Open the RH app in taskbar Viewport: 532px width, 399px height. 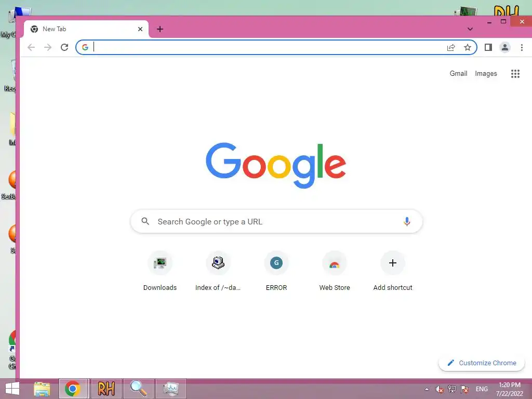(x=106, y=389)
